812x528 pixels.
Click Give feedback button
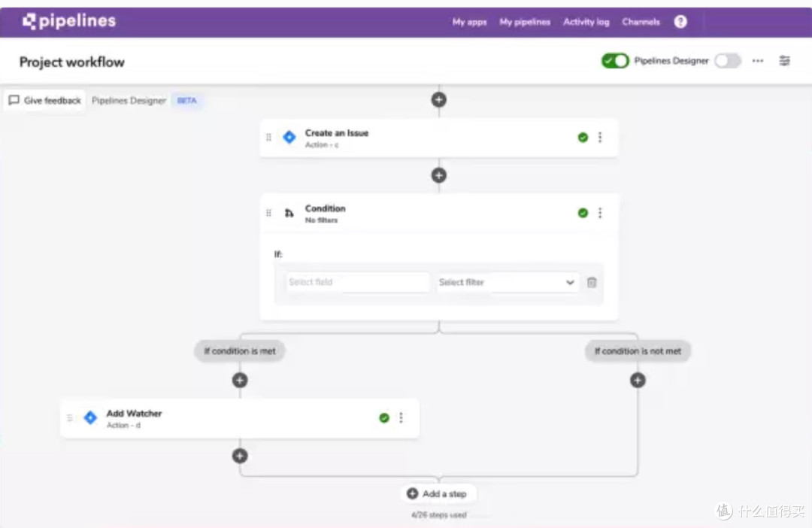[45, 100]
